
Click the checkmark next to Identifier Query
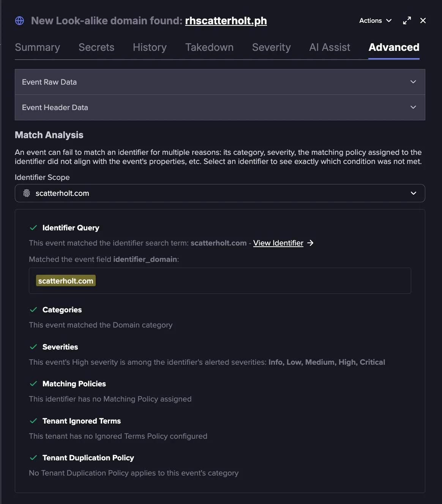pyautogui.click(x=33, y=228)
